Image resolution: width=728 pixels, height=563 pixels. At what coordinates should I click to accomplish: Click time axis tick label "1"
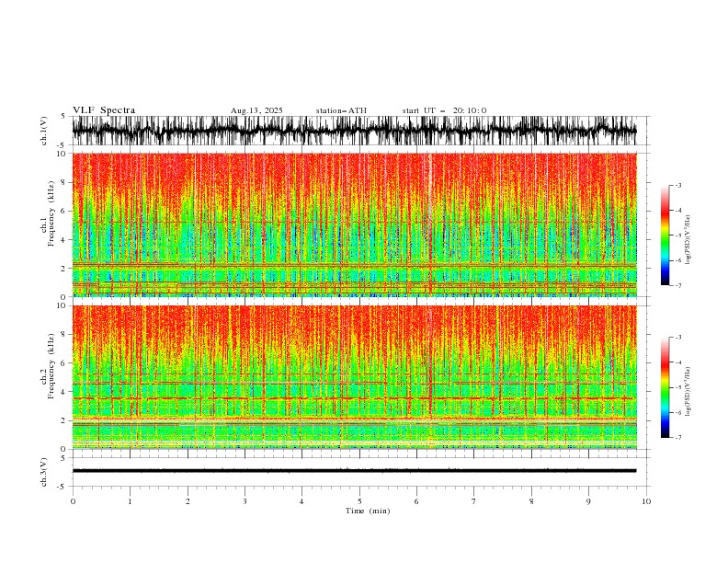click(x=130, y=501)
